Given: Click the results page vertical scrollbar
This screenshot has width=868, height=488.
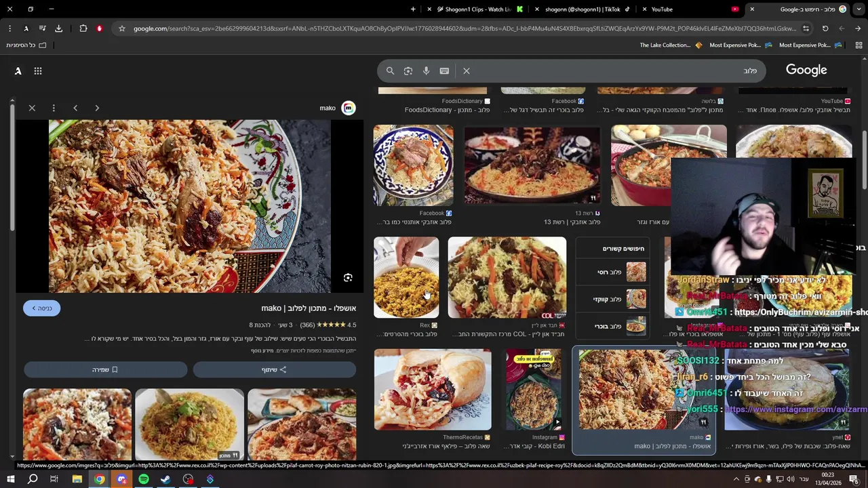Looking at the screenshot, I should tap(864, 159).
